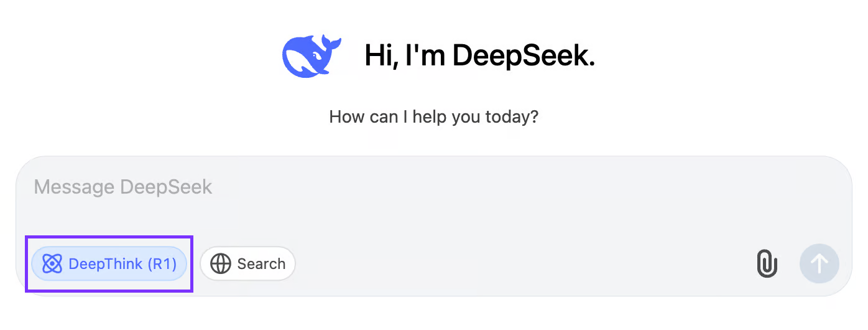Click the "How can I help you today?" text
Viewport: 868px width, 330px height.
point(433,117)
